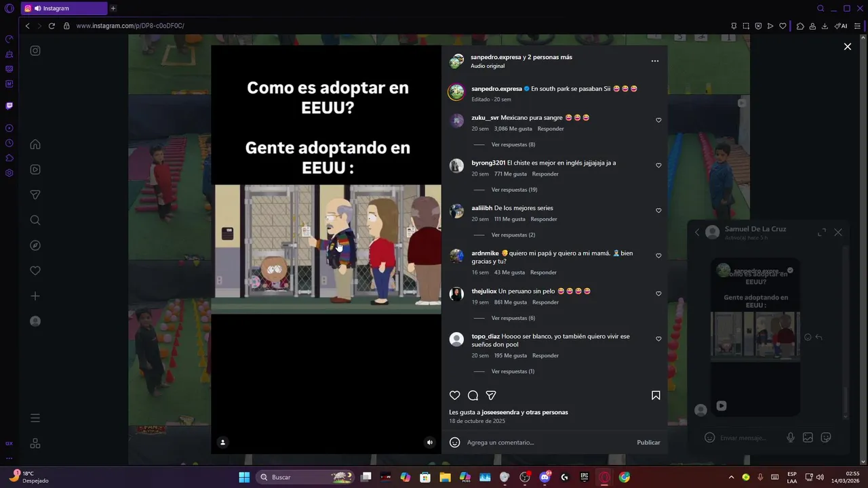
Task: Mute or unmute the video audio
Action: pos(429,442)
